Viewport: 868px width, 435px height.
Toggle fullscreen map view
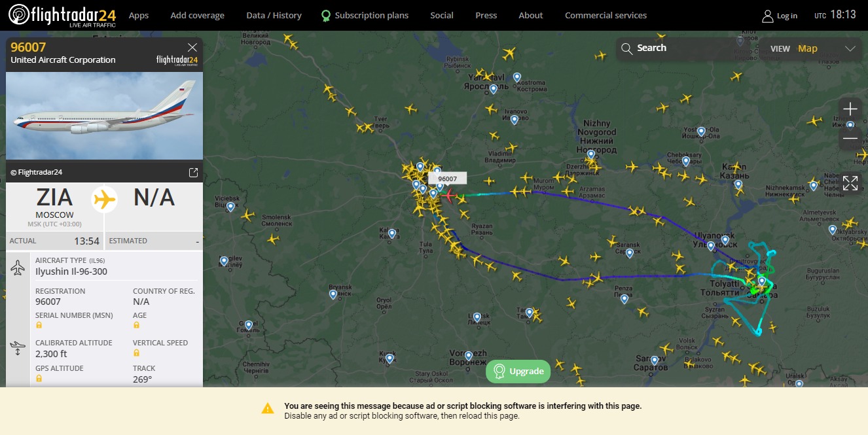pos(850,183)
